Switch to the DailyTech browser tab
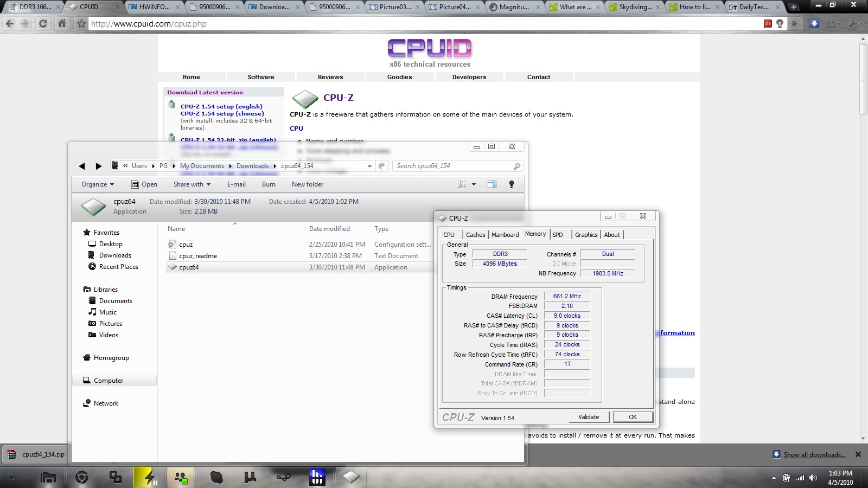The width and height of the screenshot is (868, 488). (x=754, y=7)
